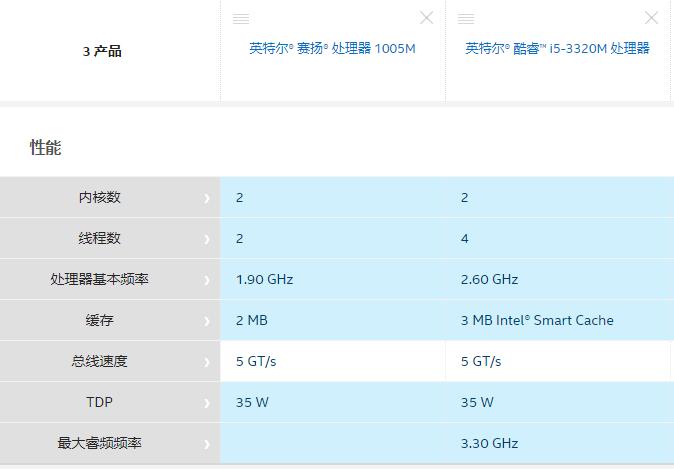This screenshot has height=469, width=674.
Task: Click the 1.90 GHz base frequency value
Action: tap(264, 279)
